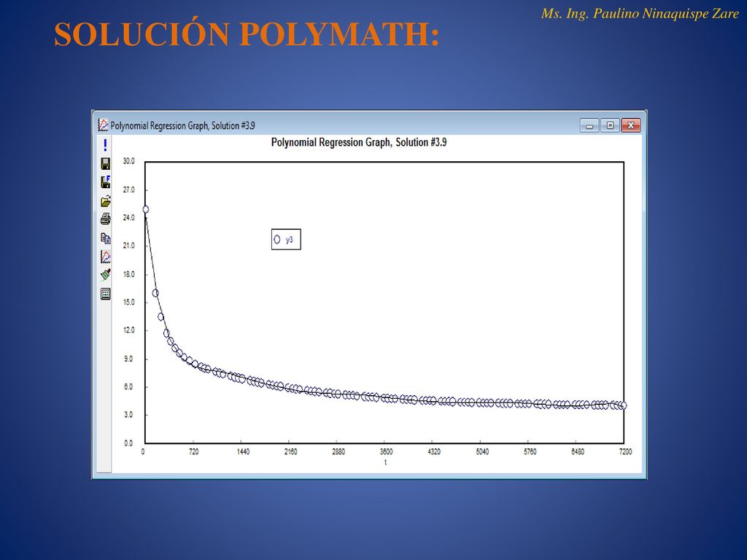This screenshot has width=747, height=560.
Task: Click the 6.0 y-axis tick label
Action: 129,387
